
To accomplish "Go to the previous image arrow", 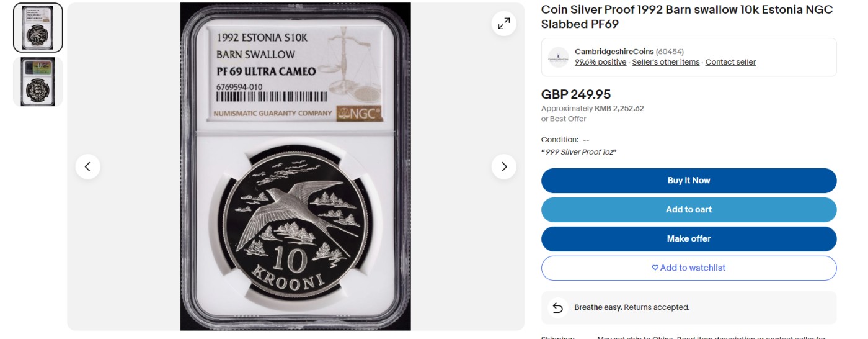I will pyautogui.click(x=88, y=166).
